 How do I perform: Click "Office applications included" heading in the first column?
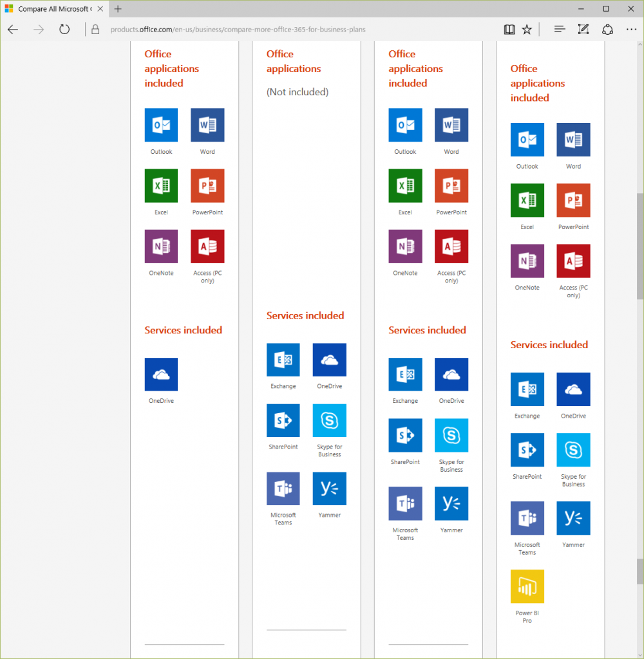click(x=171, y=68)
